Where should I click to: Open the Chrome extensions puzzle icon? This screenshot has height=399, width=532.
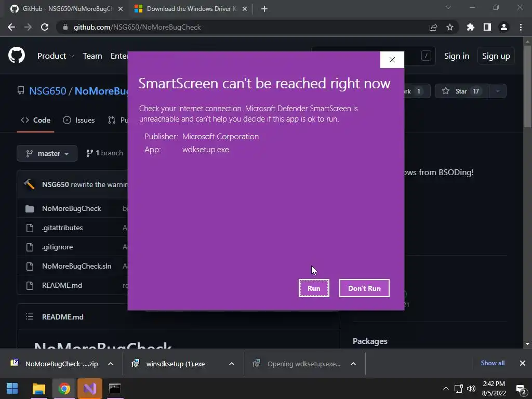click(471, 27)
